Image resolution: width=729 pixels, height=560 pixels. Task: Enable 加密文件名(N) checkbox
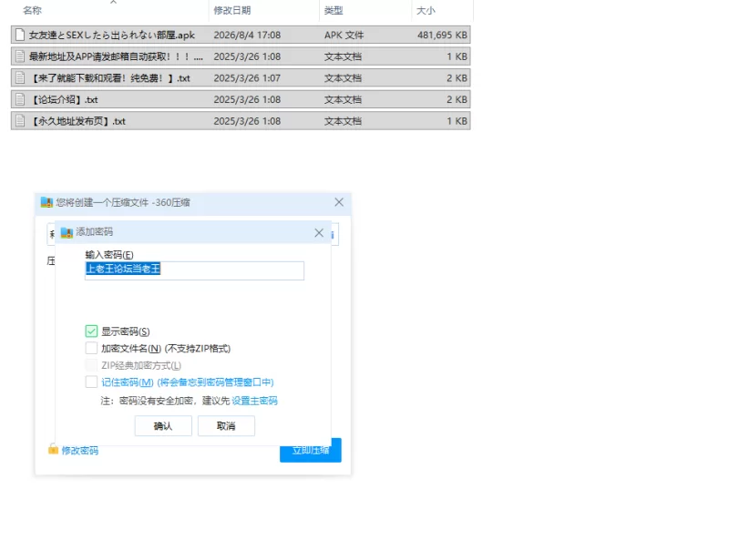[x=91, y=348]
